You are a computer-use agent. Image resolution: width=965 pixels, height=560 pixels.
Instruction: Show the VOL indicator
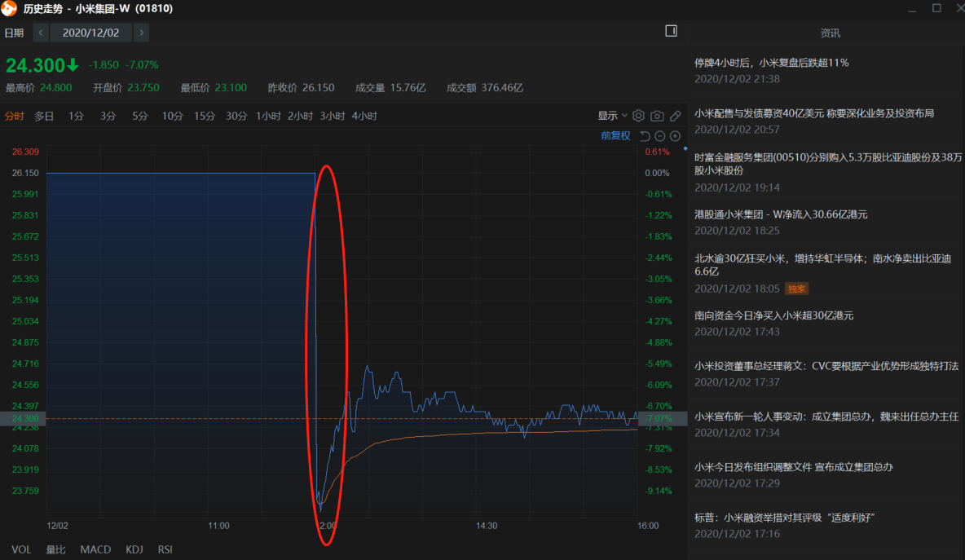(21, 549)
